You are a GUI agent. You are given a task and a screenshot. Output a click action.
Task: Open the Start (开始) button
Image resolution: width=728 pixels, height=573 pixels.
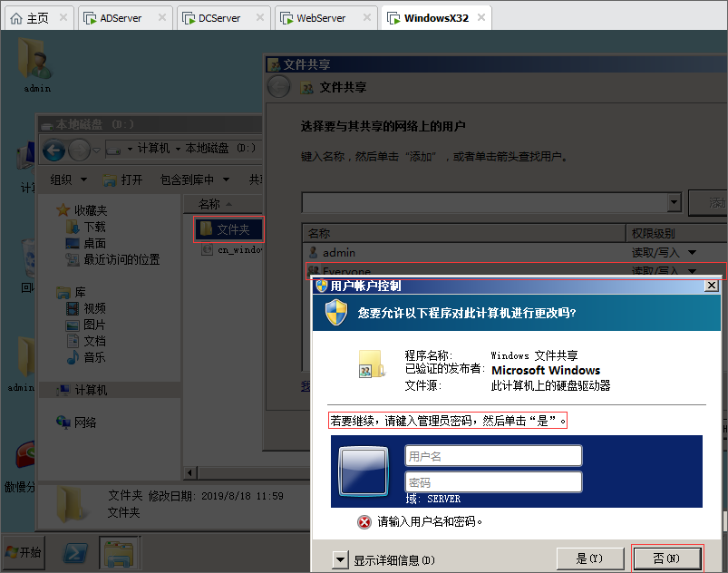tap(24, 552)
